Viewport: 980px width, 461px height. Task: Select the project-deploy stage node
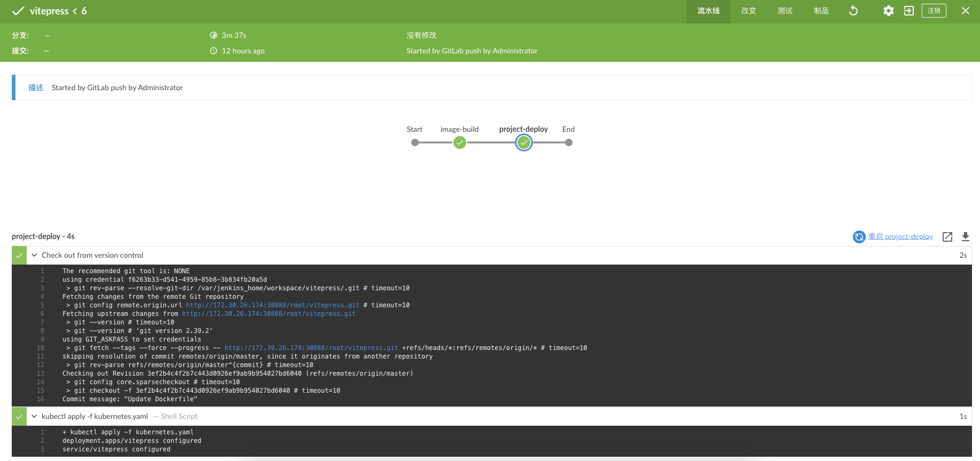[x=524, y=142]
